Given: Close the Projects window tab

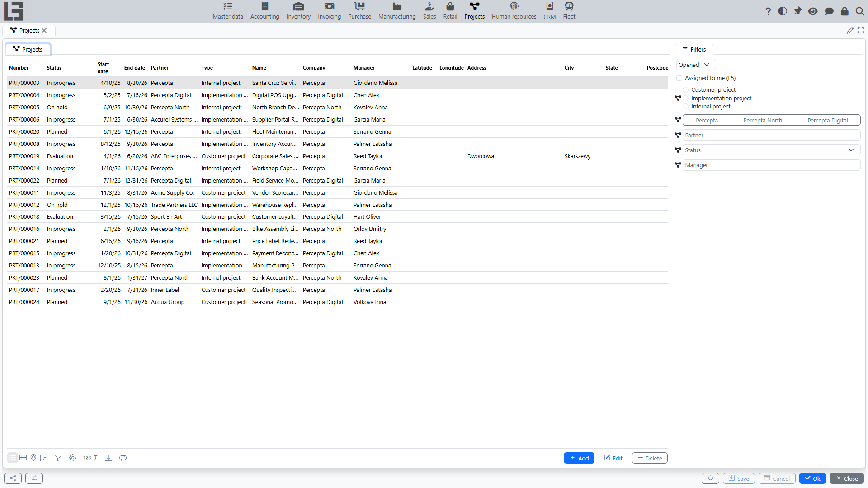Looking at the screenshot, I should [x=44, y=31].
